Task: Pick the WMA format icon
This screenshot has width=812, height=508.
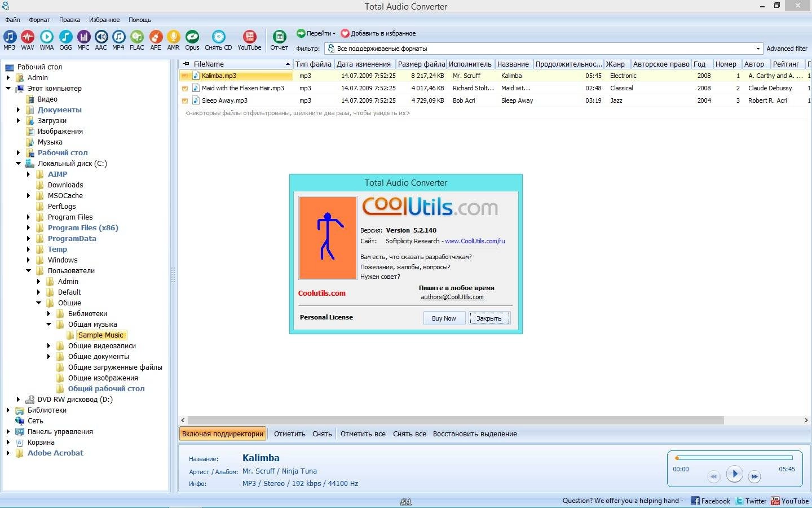Action: point(47,40)
